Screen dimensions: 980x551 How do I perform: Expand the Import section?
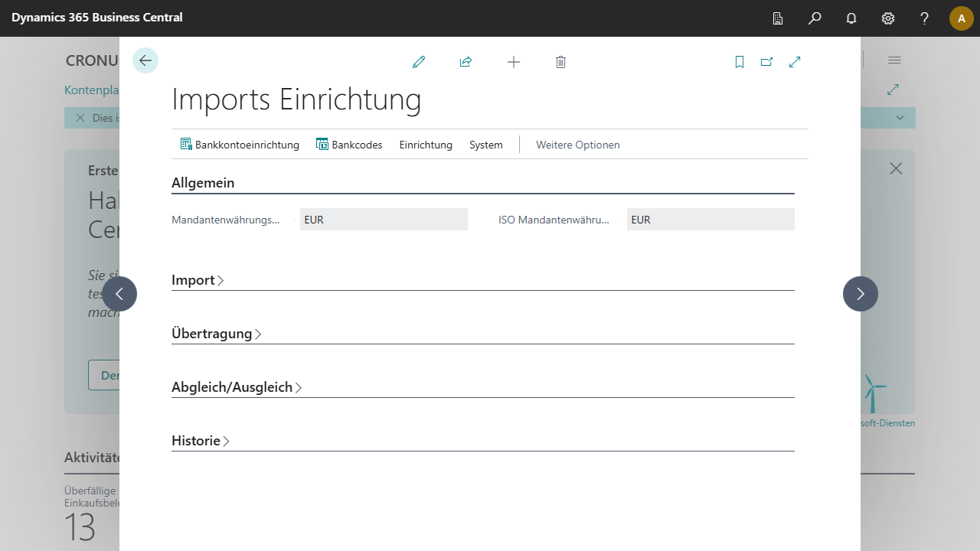[198, 280]
